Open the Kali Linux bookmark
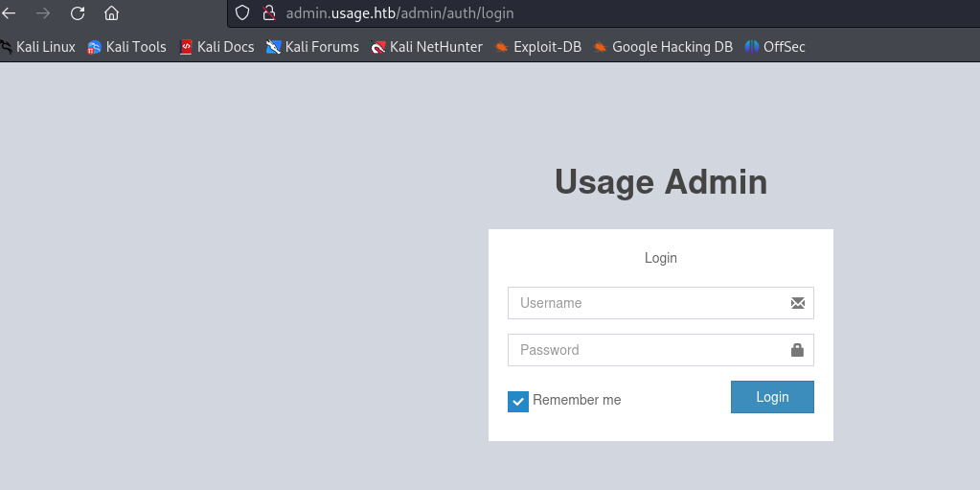Screen dimensions: 980x490 pos(38,47)
